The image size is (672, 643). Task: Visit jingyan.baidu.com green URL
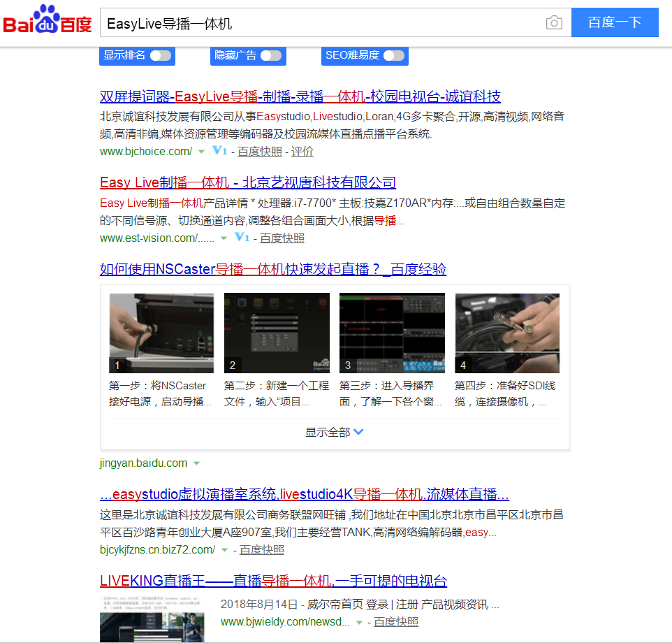click(144, 463)
